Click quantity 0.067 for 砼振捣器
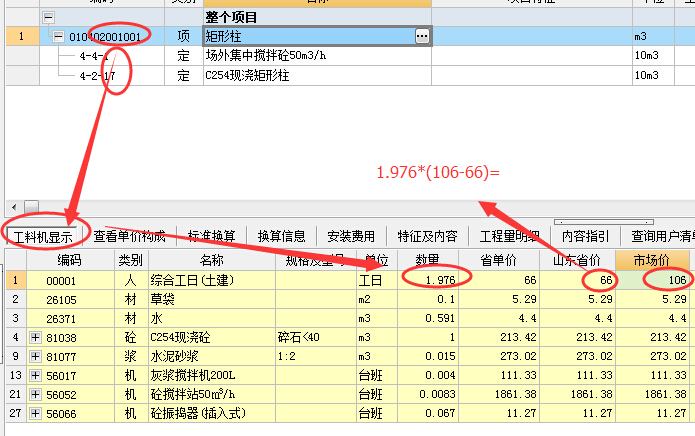The width and height of the screenshot is (695, 436). tap(428, 413)
